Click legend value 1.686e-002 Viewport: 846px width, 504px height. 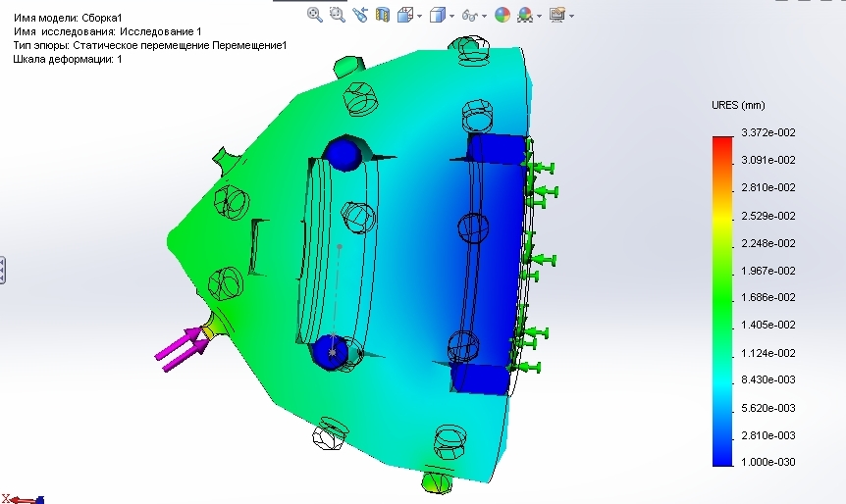coord(768,297)
